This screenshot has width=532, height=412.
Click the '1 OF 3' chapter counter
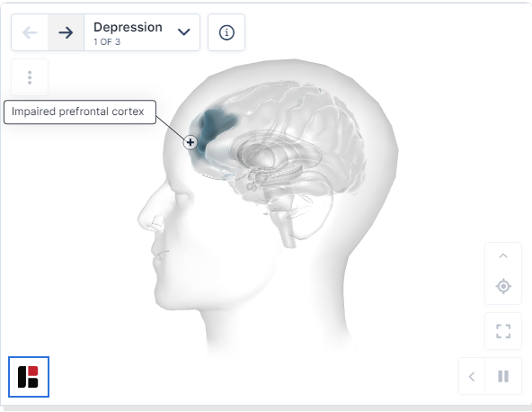[x=107, y=41]
